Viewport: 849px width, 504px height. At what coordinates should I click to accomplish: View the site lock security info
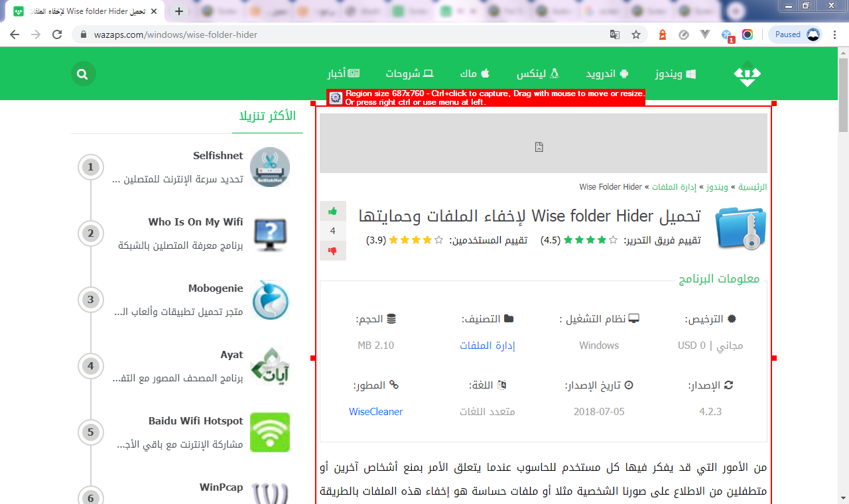[x=84, y=34]
